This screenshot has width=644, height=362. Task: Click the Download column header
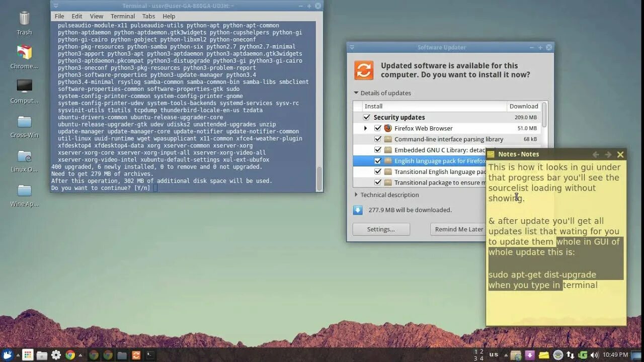[x=524, y=106]
